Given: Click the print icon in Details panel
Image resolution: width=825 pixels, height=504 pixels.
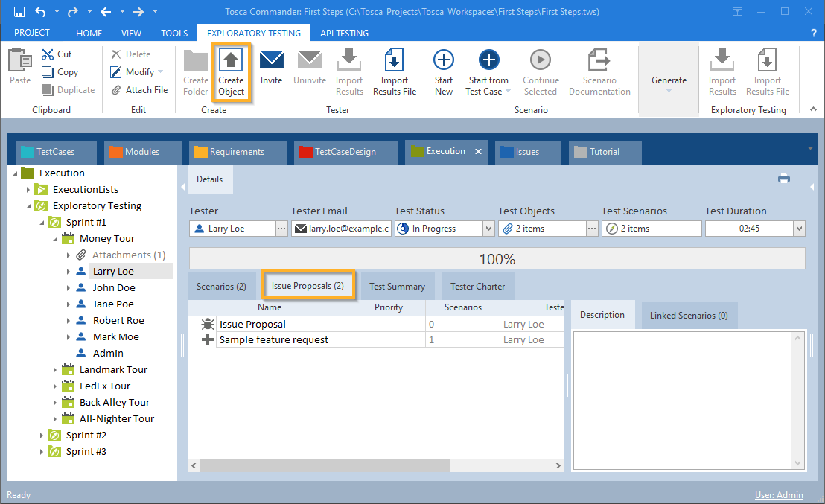Looking at the screenshot, I should (783, 179).
